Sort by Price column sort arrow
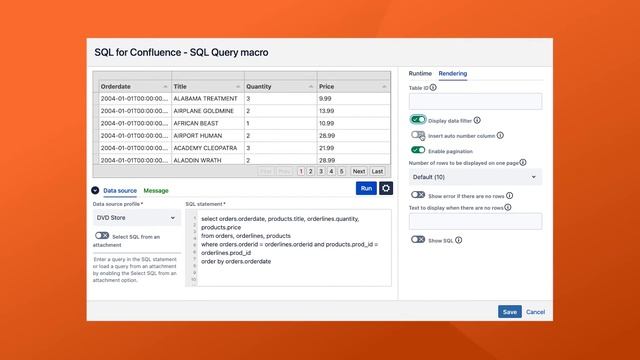 point(384,87)
